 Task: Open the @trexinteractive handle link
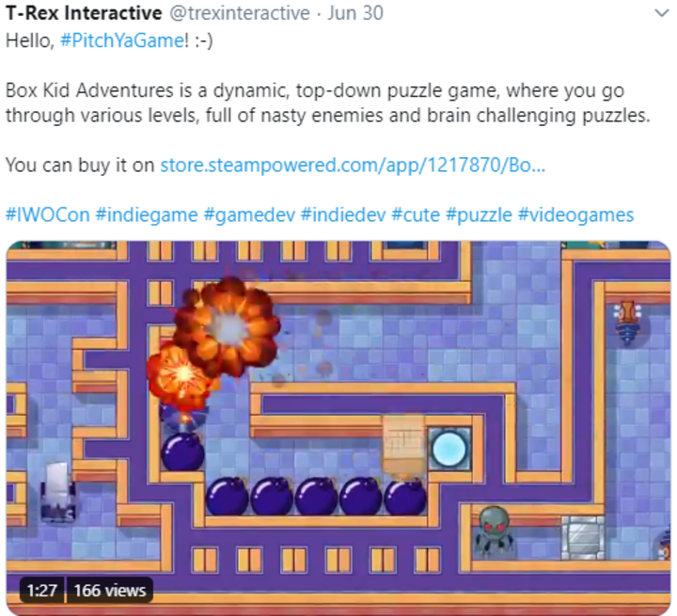240,13
